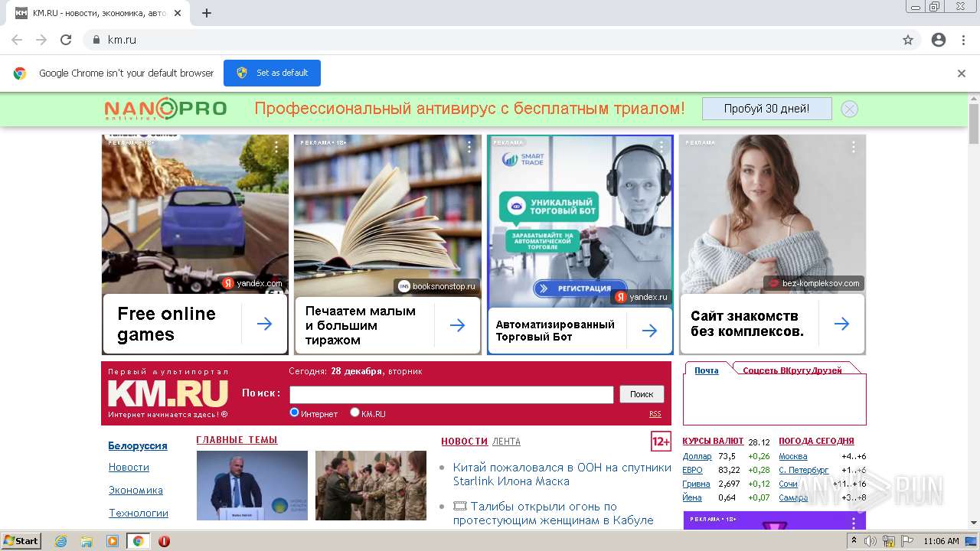Image resolution: width=980 pixels, height=551 pixels.
Task: Click the NANO PRO antivirus logo
Action: (x=165, y=109)
